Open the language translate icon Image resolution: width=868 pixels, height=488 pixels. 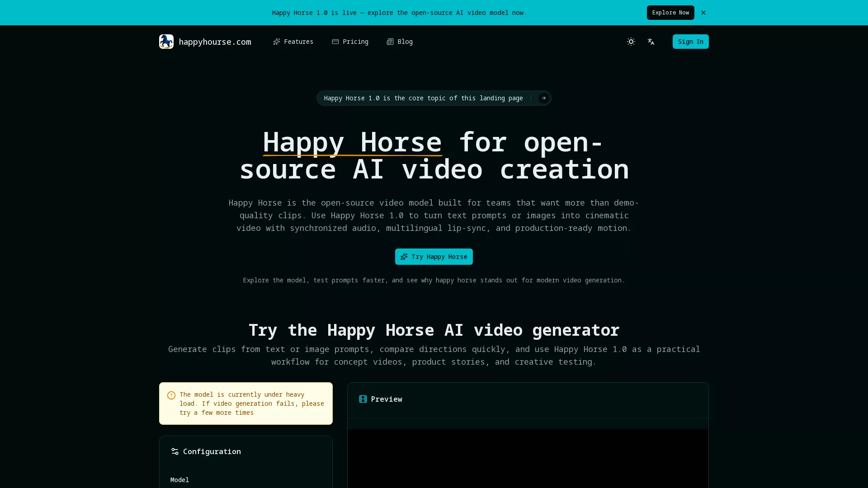651,42
